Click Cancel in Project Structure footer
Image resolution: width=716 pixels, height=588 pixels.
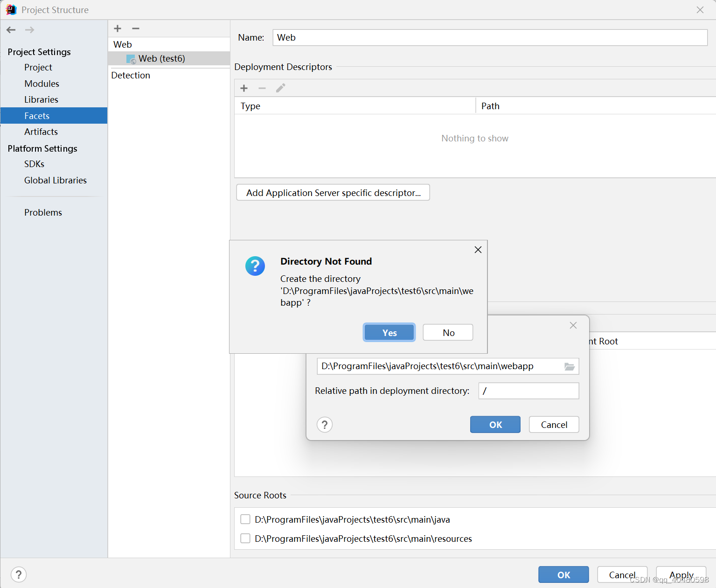coord(622,575)
